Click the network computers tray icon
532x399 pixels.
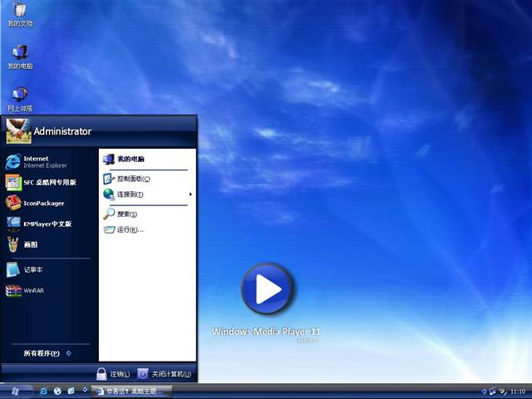tap(493, 392)
